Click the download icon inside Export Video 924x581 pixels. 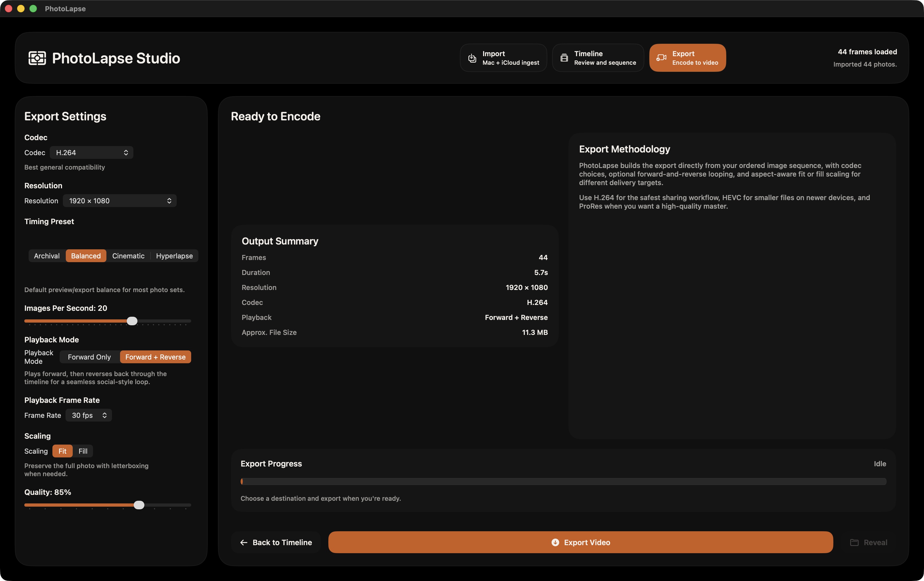[x=555, y=542]
